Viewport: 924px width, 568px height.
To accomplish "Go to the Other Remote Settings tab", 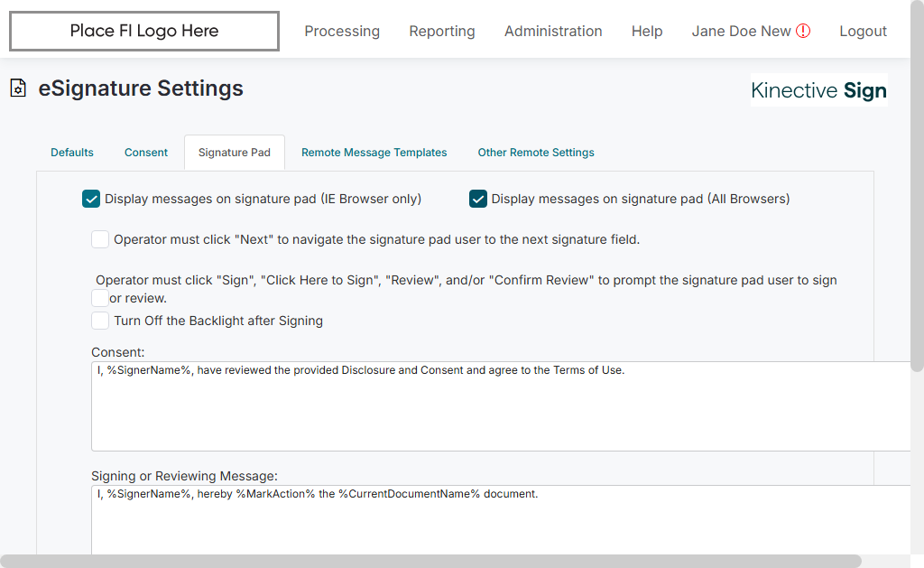I will [x=536, y=153].
